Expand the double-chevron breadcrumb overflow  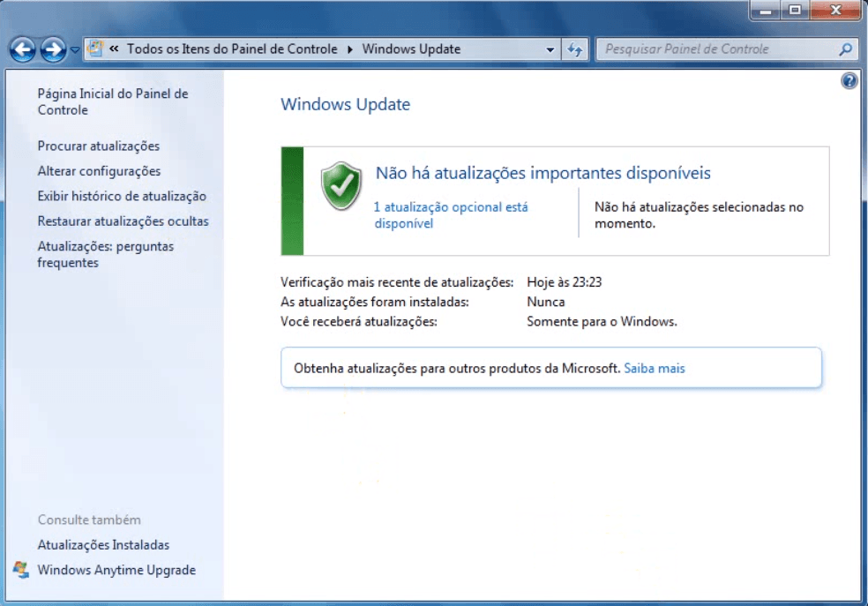[x=115, y=49]
